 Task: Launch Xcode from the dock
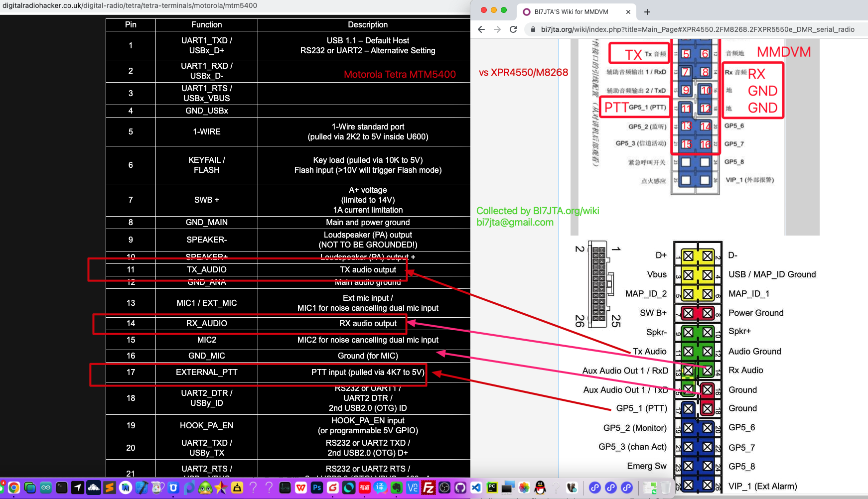point(142,488)
